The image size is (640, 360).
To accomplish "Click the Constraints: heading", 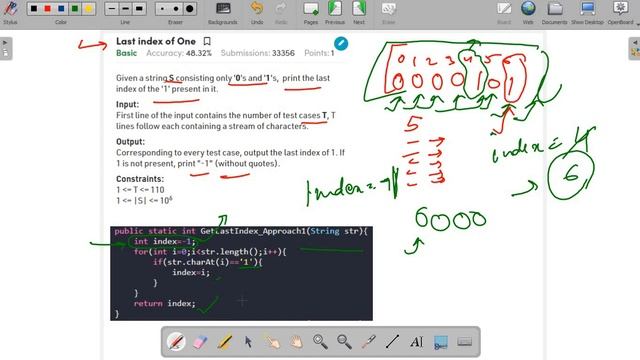I will (140, 179).
